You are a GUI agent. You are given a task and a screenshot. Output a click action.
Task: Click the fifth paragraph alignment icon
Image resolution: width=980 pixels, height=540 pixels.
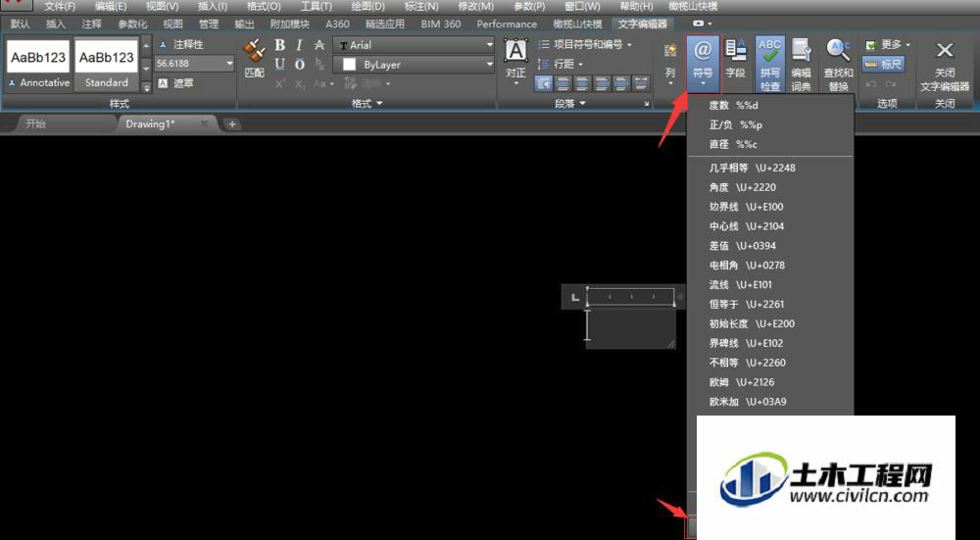(620, 83)
